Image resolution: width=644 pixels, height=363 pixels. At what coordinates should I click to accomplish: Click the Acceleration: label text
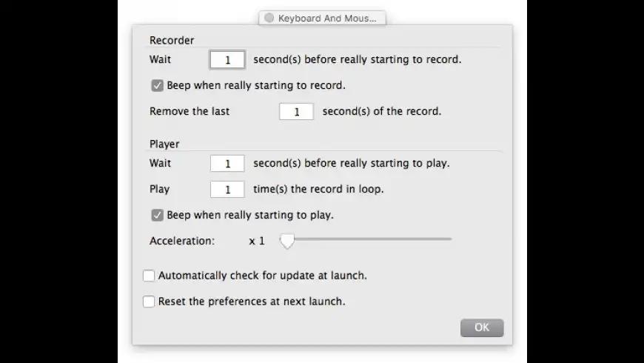point(182,241)
